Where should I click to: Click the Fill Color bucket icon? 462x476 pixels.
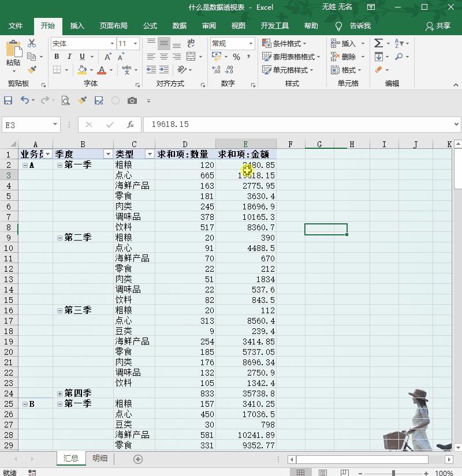pyautogui.click(x=81, y=70)
